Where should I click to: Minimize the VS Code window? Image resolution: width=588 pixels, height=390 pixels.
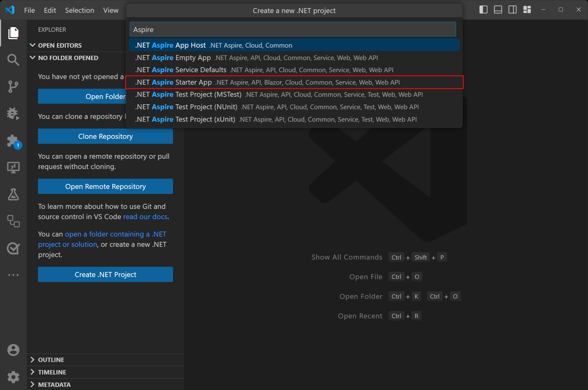pyautogui.click(x=544, y=10)
